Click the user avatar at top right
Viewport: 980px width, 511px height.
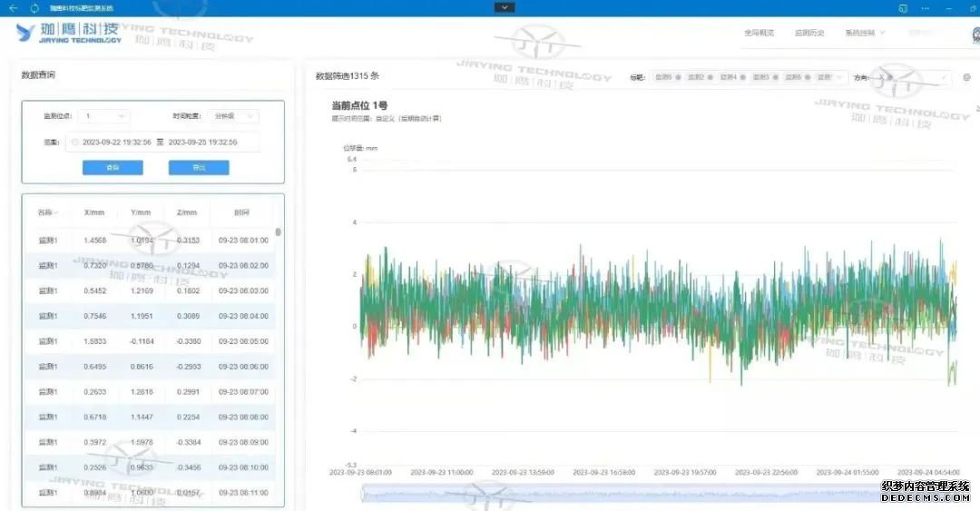click(974, 34)
